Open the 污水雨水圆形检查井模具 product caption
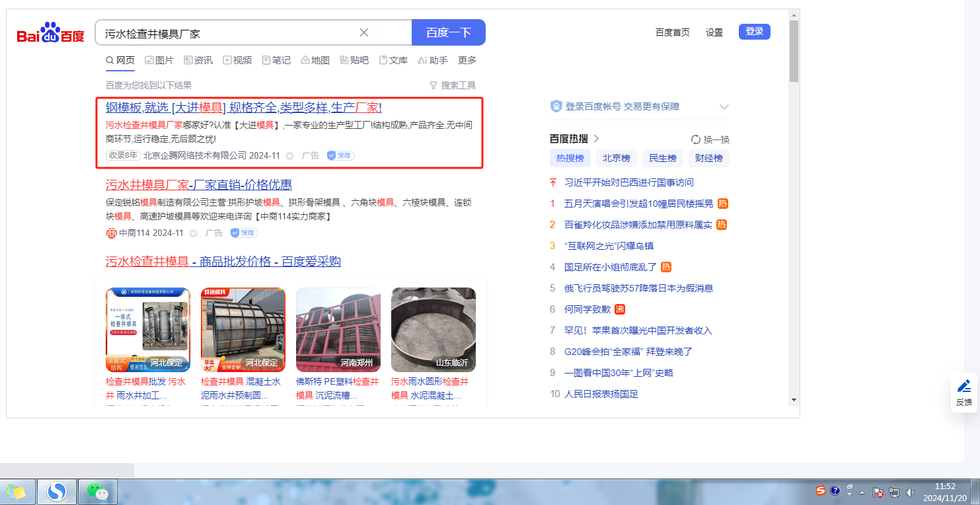Screen dimensions: 980x505 pyautogui.click(x=430, y=389)
